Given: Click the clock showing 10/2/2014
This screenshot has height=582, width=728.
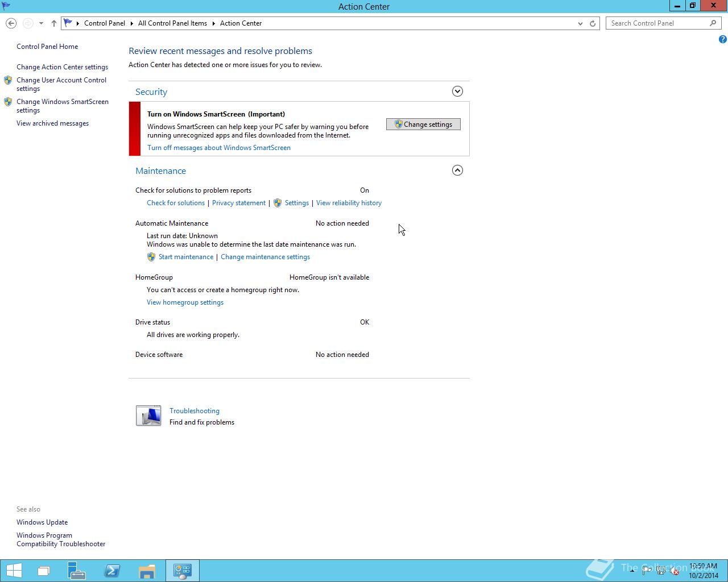Looking at the screenshot, I should point(703,571).
